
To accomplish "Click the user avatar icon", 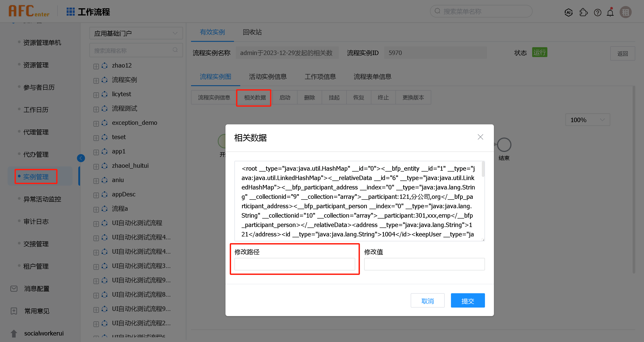I will coord(625,12).
